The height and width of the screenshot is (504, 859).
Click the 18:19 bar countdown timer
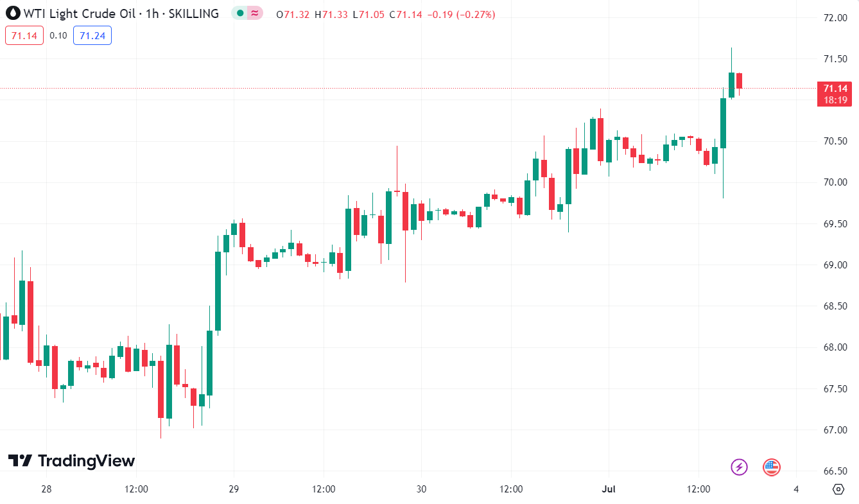pos(835,100)
